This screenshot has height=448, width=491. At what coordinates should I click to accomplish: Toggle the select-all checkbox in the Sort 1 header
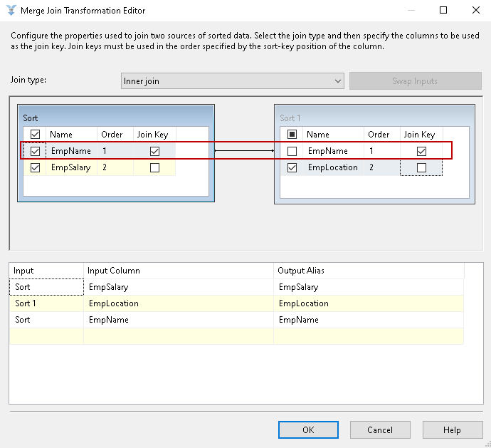[292, 135]
